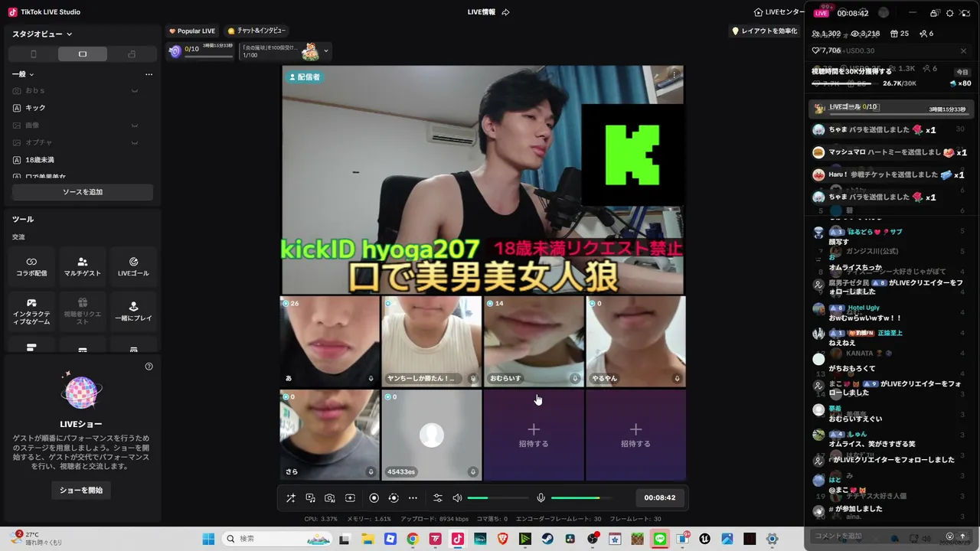
Task: Click the ショーを開始 button
Action: [x=81, y=490]
